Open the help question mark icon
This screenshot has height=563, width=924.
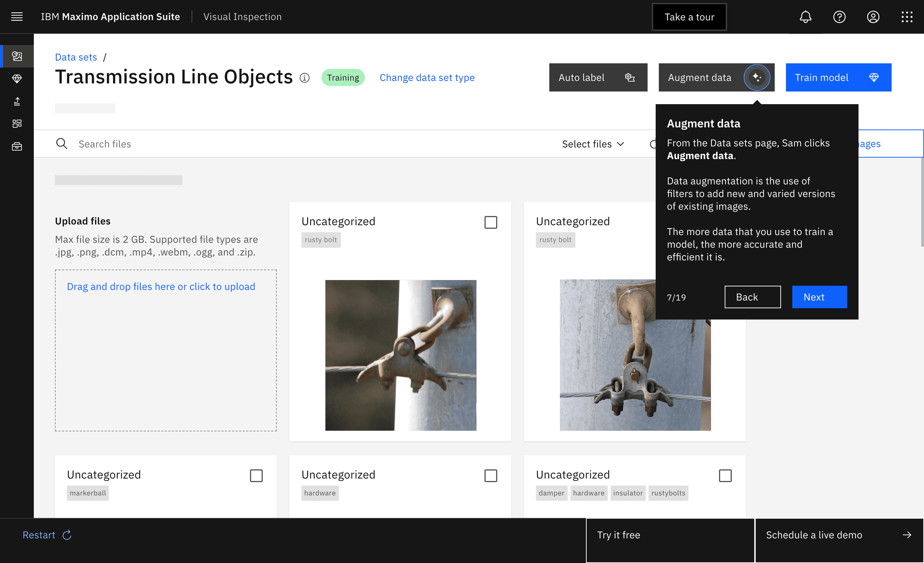point(839,17)
